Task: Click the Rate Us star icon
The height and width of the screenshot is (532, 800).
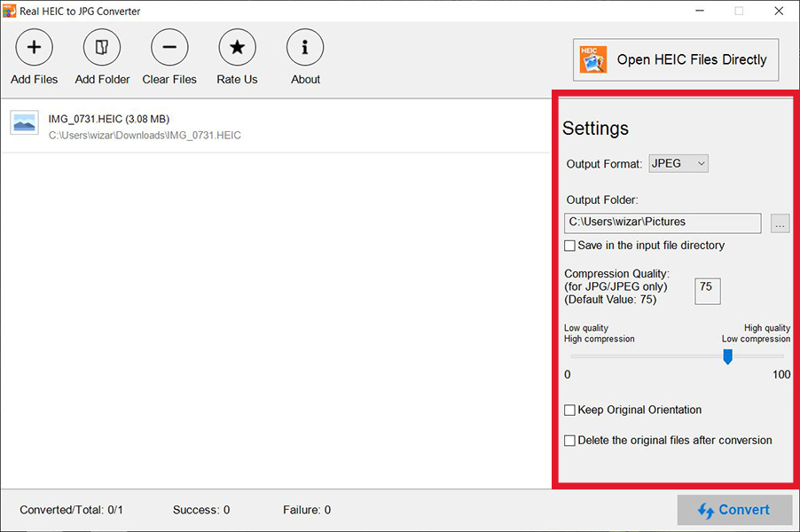Action: (237, 47)
